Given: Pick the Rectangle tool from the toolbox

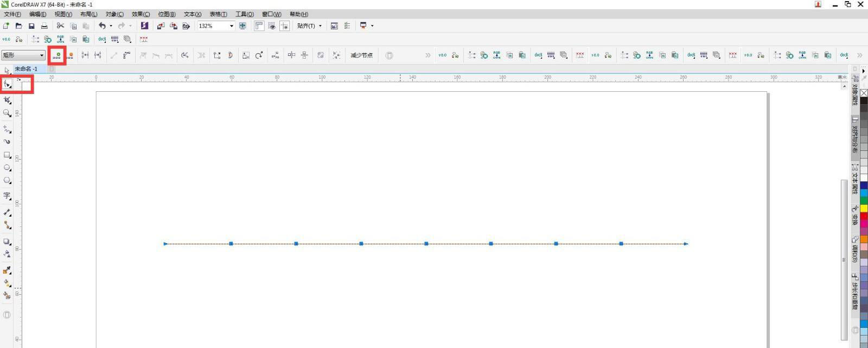Looking at the screenshot, I should pos(7,155).
